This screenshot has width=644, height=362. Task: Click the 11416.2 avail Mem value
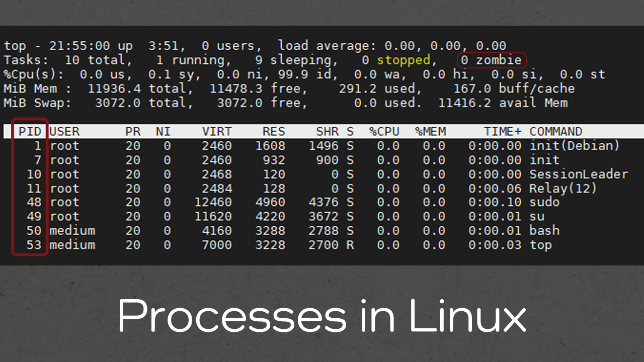[503, 103]
